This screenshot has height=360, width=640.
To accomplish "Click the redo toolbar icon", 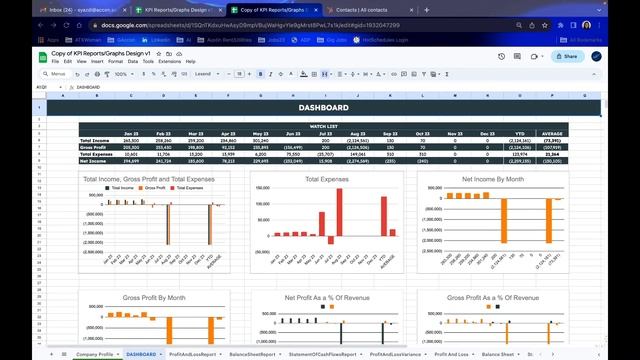I will point(87,74).
